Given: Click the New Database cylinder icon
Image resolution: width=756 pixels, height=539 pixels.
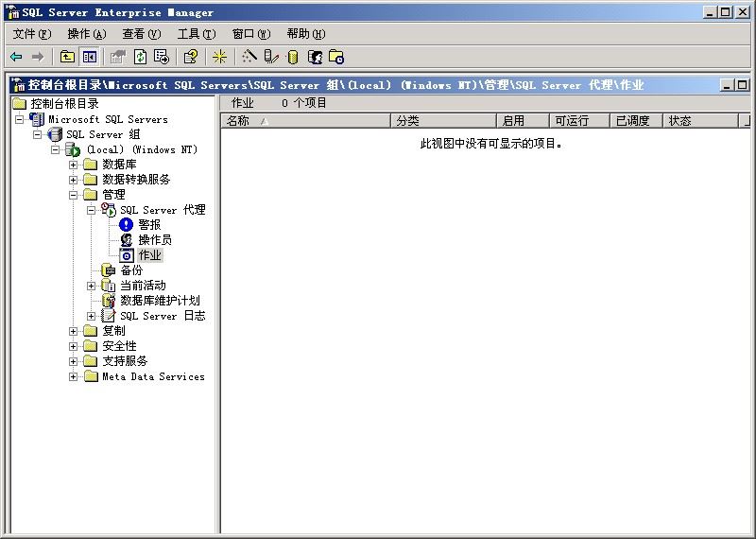Looking at the screenshot, I should pos(292,57).
